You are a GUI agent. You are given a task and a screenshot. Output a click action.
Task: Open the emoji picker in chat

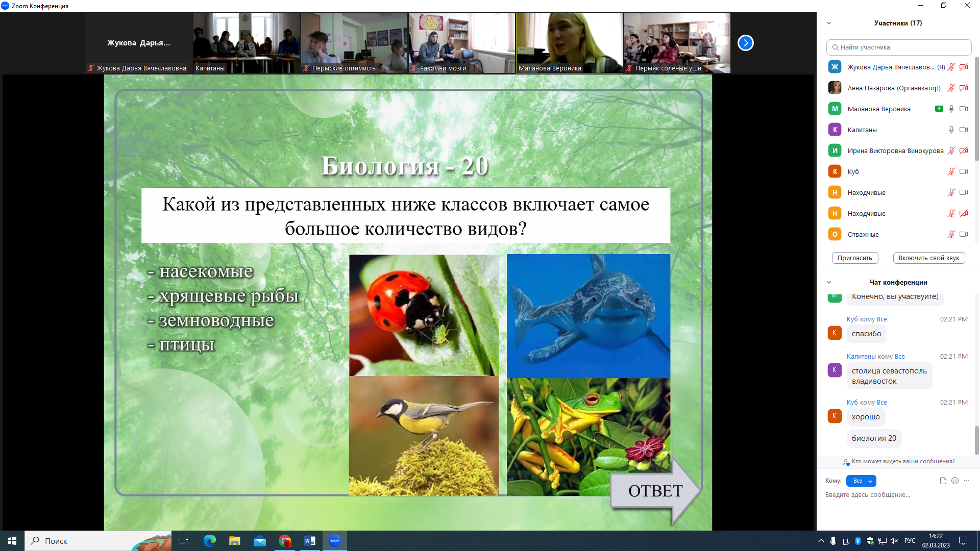tap(955, 481)
